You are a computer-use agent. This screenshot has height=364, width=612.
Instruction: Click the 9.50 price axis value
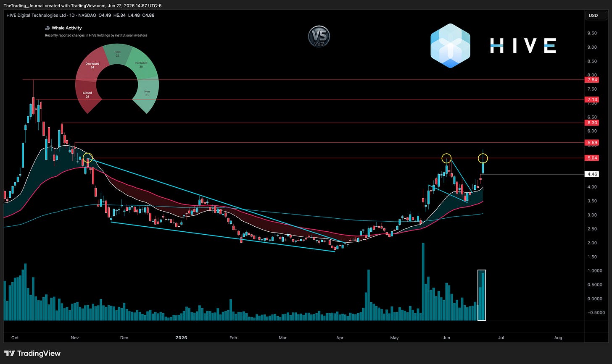pyautogui.click(x=592, y=33)
